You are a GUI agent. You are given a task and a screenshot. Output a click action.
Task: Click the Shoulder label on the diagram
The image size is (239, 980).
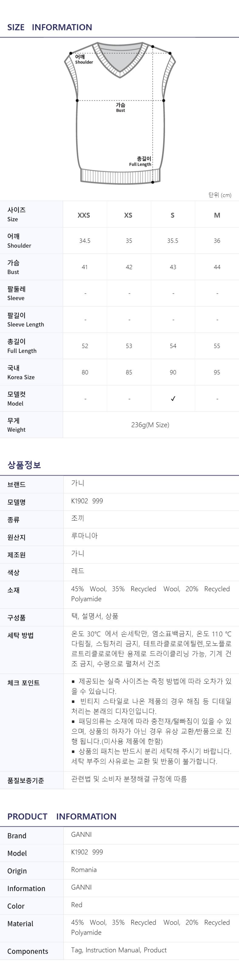(84, 59)
